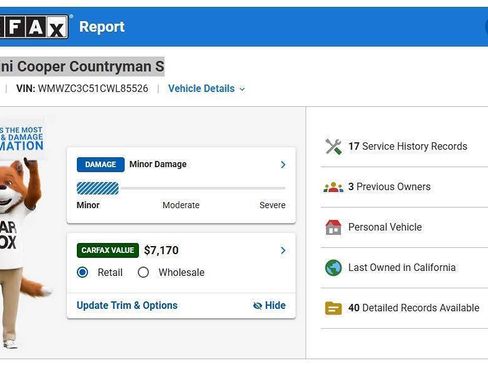
Task: Click the CARFAX logo in the header
Action: [x=34, y=27]
